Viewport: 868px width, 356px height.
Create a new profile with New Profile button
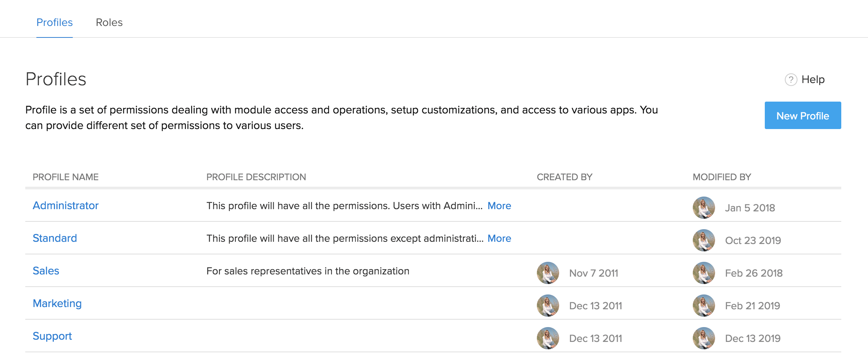(803, 116)
